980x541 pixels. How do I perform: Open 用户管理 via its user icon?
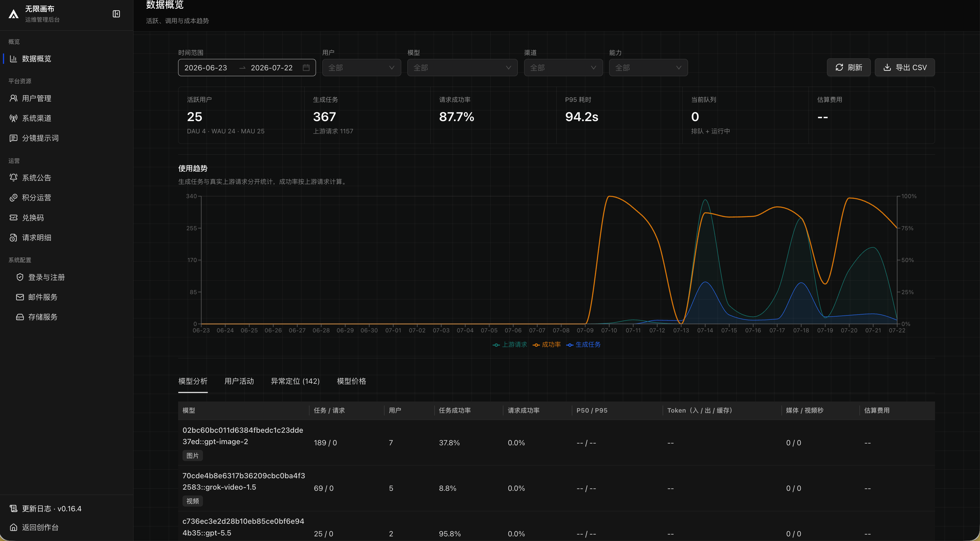click(x=13, y=98)
